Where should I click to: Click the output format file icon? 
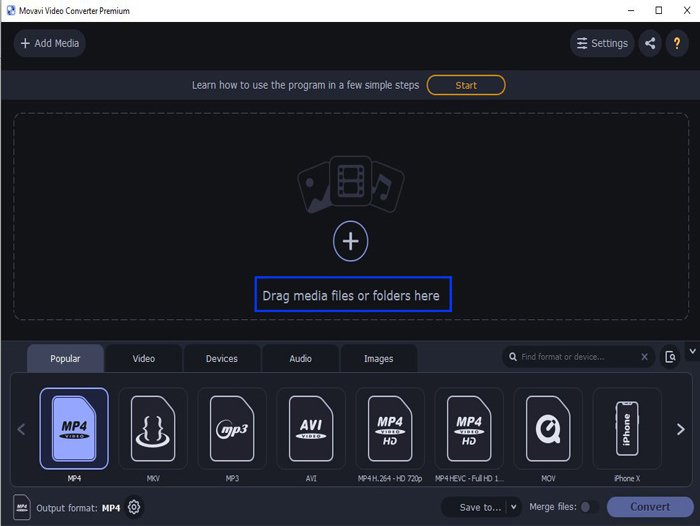[22, 507]
